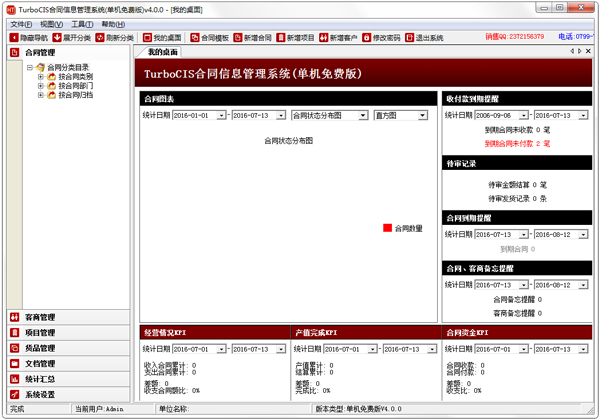Viewport: 600px width, 420px height.
Task: Click the 新增客户 toolbar icon
Action: pyautogui.click(x=324, y=37)
